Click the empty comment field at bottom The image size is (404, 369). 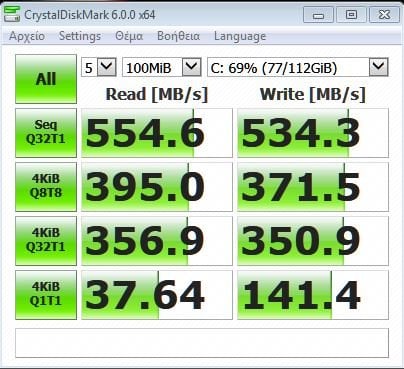[x=202, y=343]
